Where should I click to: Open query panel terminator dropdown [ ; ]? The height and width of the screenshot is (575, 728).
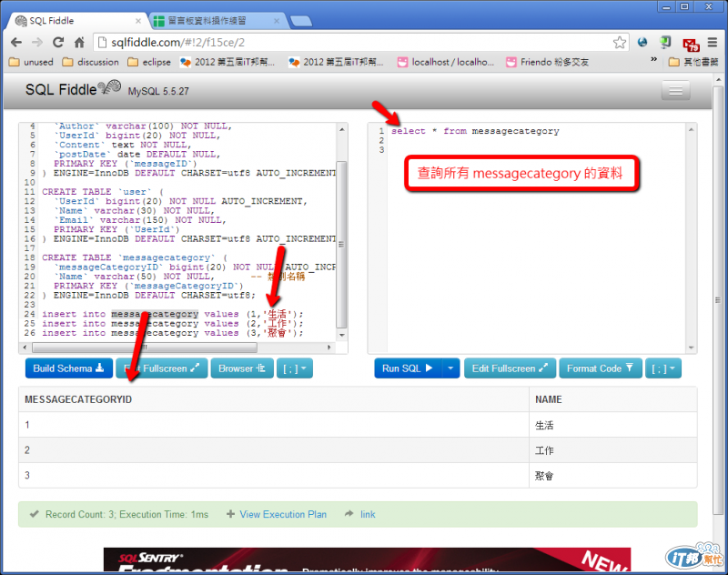[x=663, y=368]
